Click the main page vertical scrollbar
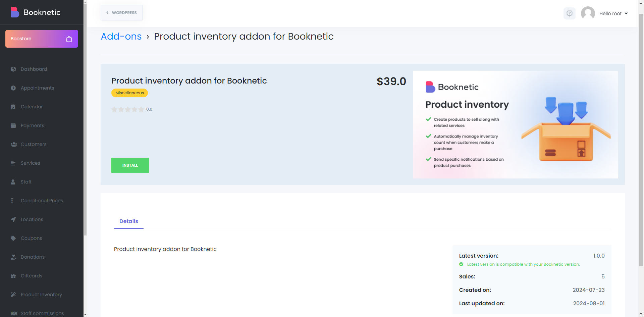 pos(641,141)
